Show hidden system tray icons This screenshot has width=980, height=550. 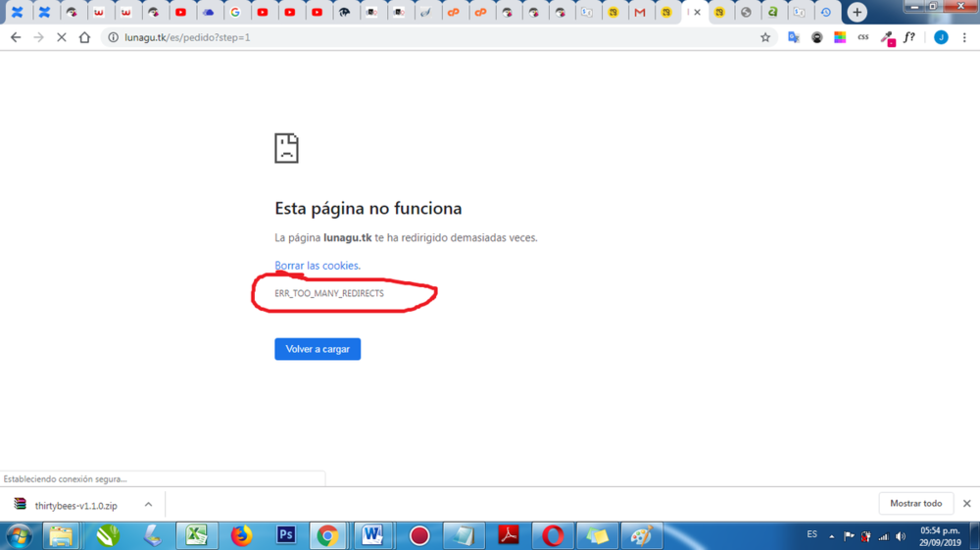click(x=831, y=536)
